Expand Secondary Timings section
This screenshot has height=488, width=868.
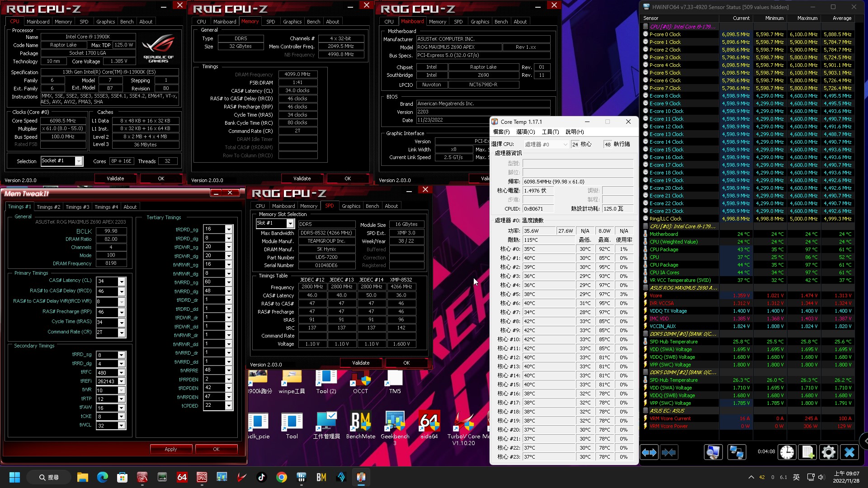pos(34,346)
